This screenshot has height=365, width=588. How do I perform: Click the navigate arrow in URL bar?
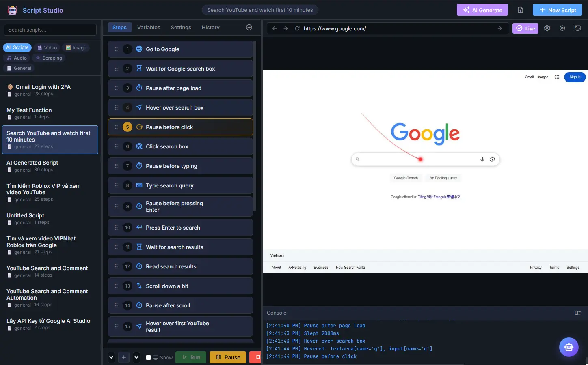point(500,28)
